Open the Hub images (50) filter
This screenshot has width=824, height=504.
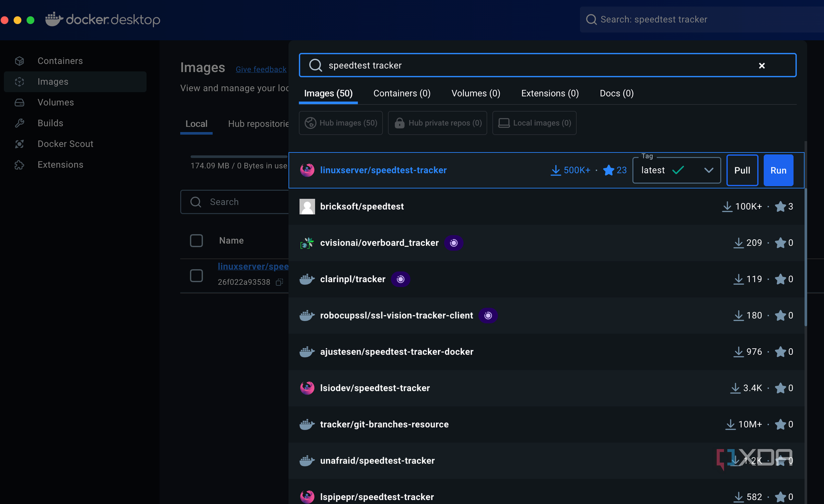point(341,123)
